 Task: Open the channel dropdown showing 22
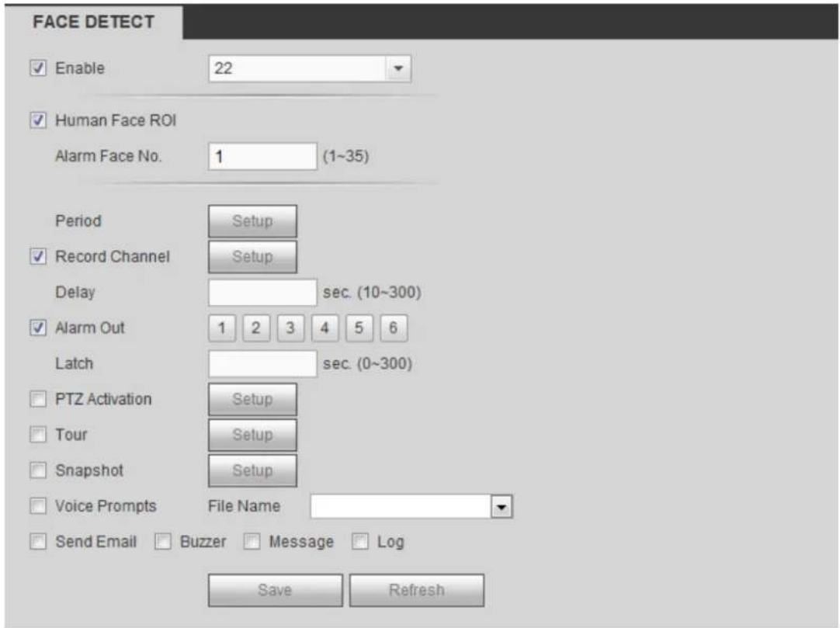pyautogui.click(x=310, y=68)
